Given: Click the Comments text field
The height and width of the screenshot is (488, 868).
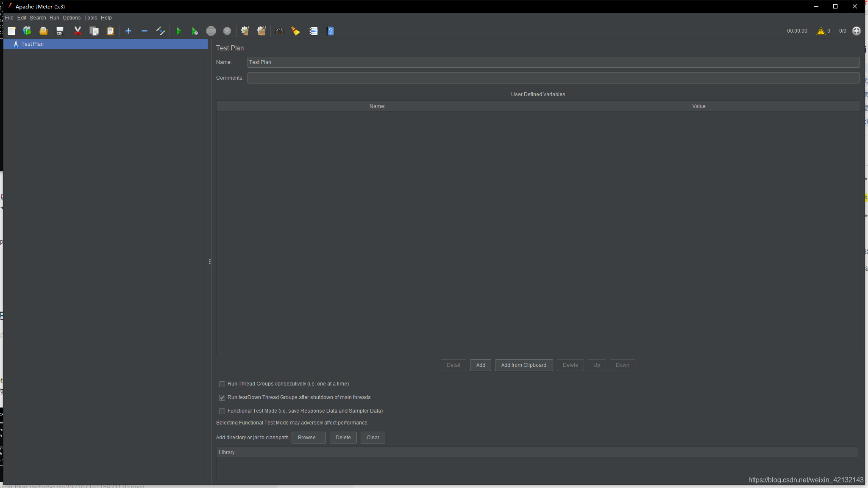Looking at the screenshot, I should pyautogui.click(x=553, y=78).
